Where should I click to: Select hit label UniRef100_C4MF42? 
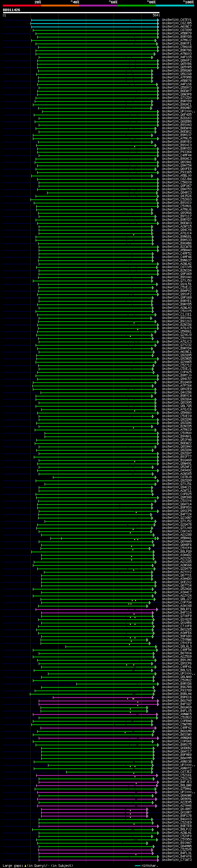(177, 728)
